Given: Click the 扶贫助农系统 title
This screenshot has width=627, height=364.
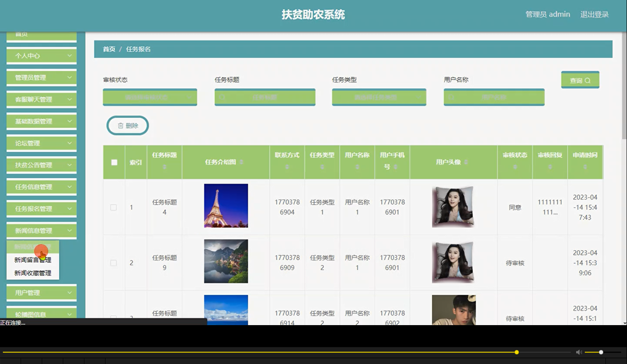Looking at the screenshot, I should pos(313,14).
